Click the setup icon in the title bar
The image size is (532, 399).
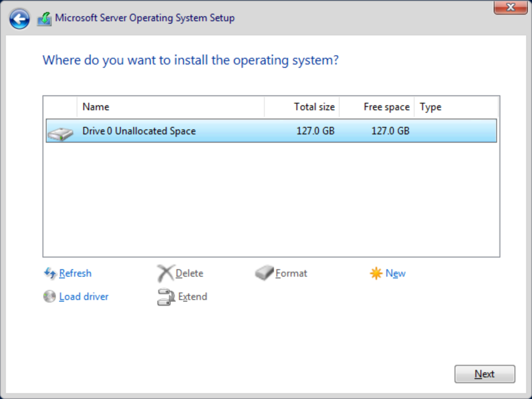(45, 18)
